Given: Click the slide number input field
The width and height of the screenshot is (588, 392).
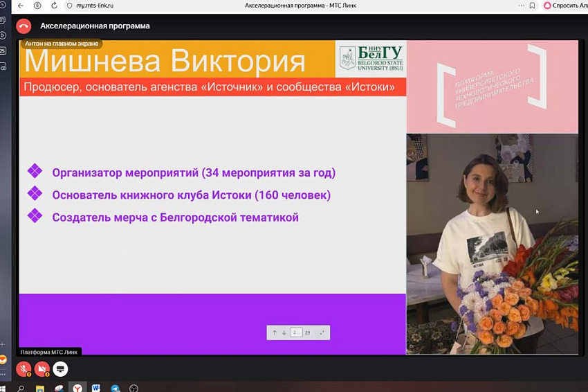Looking at the screenshot, I should 295,333.
